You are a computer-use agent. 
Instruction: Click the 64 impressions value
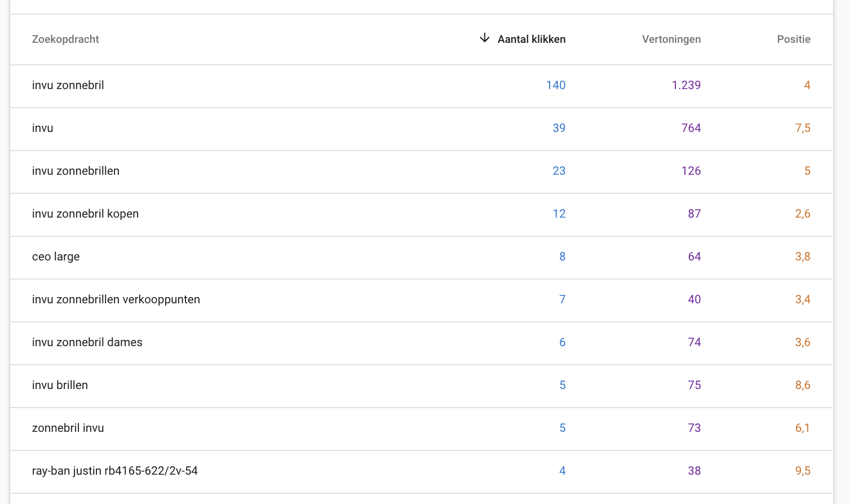[x=695, y=257]
